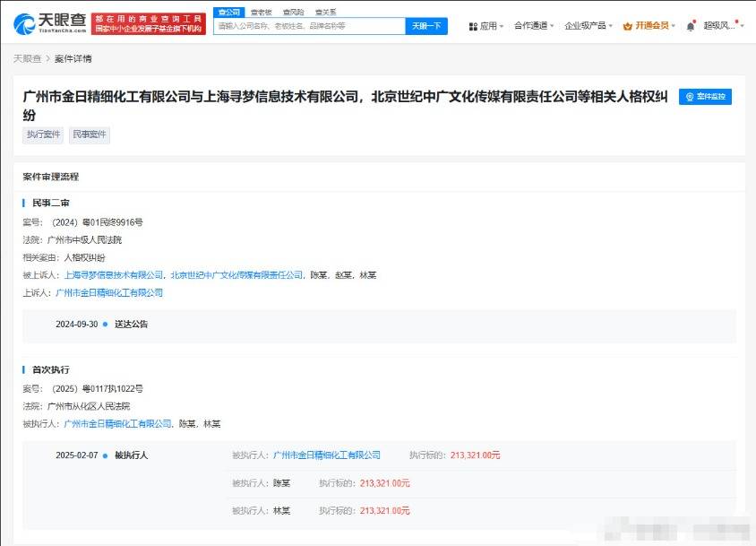Switch to the 查风险 search tab

(294, 12)
